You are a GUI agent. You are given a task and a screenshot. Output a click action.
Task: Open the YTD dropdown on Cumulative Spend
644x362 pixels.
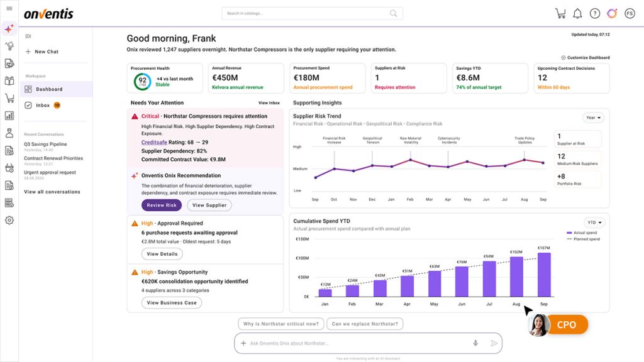coord(594,222)
